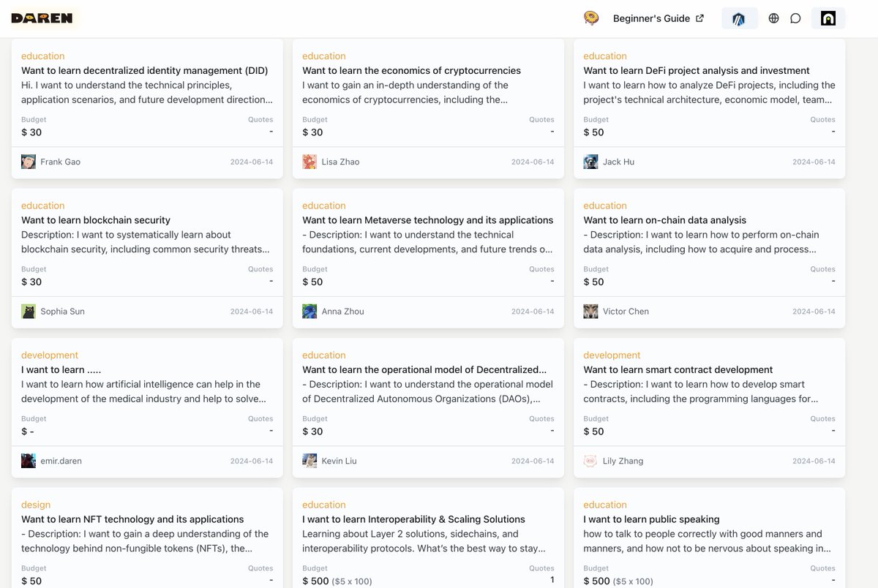Open 'Want to learn Metaverse technology' card title
This screenshot has height=588, width=878.
[x=428, y=220]
